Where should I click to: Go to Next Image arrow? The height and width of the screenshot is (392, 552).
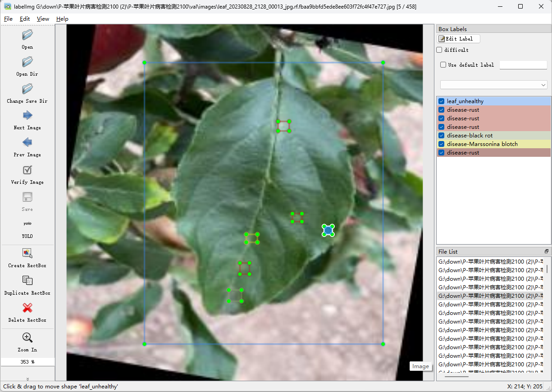tap(27, 115)
